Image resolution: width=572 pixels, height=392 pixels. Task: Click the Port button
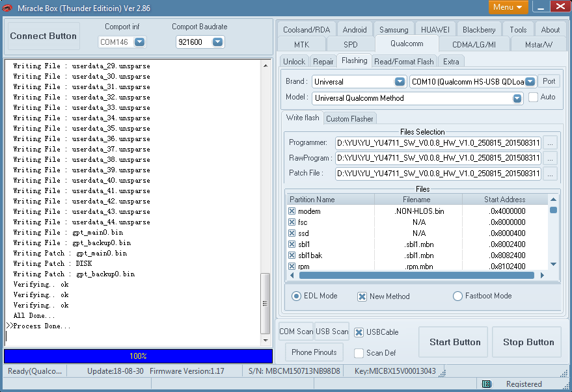pos(549,81)
